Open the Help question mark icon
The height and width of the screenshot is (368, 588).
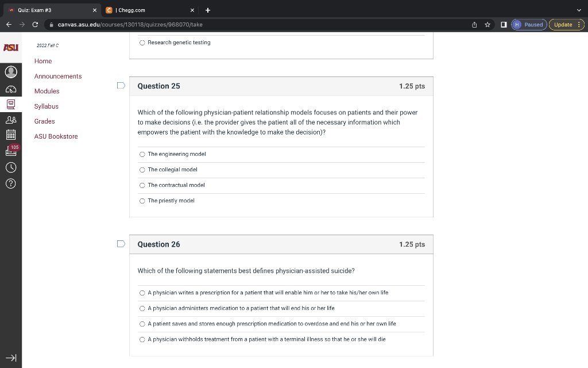coord(11,183)
